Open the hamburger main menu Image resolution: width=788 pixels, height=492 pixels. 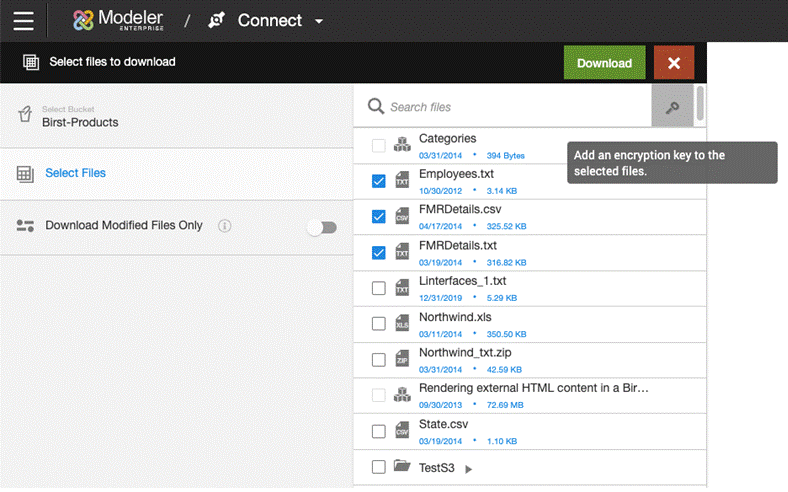[x=23, y=21]
